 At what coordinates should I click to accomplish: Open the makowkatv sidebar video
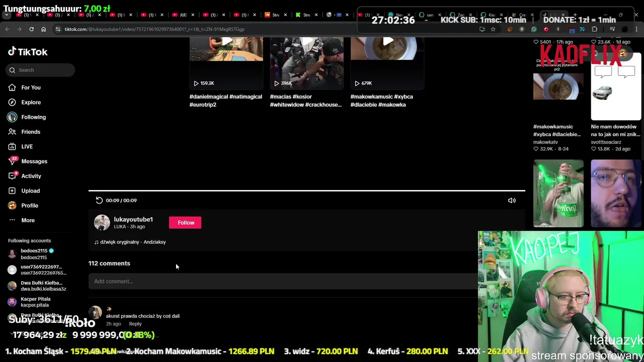(558, 85)
